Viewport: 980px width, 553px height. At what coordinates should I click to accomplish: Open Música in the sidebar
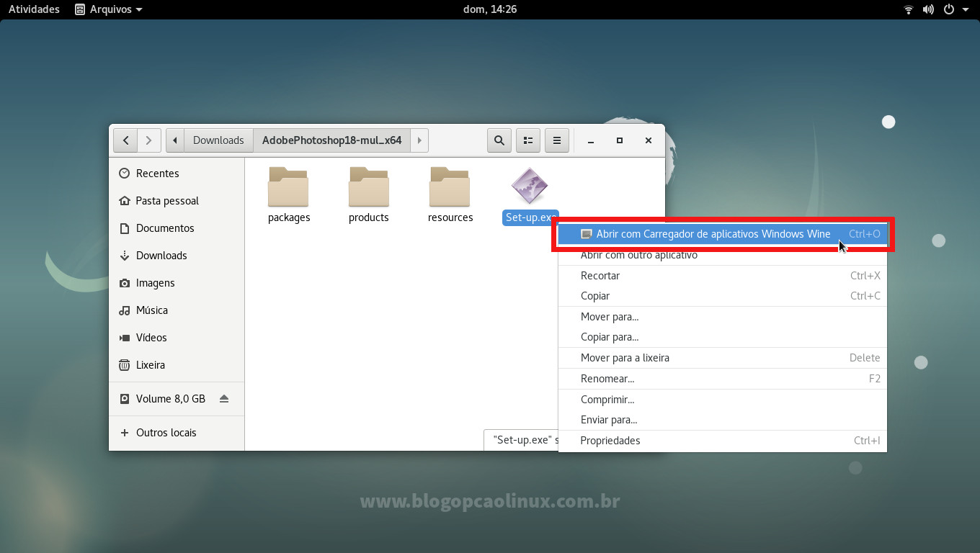177,310
